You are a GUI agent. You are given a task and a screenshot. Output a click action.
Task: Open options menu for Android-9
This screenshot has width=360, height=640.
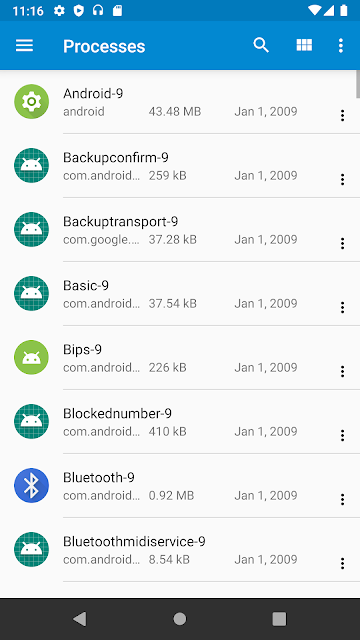click(342, 116)
